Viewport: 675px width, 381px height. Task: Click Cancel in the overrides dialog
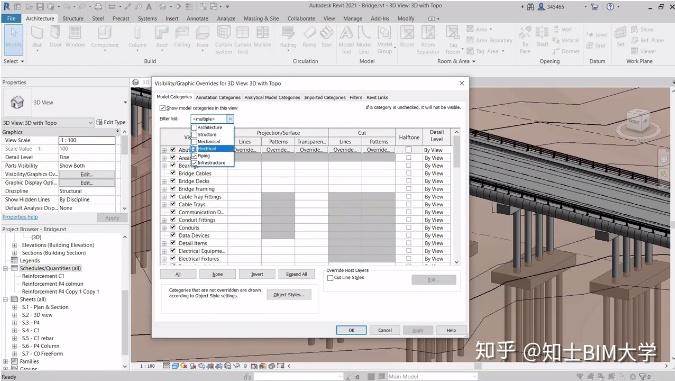[385, 330]
